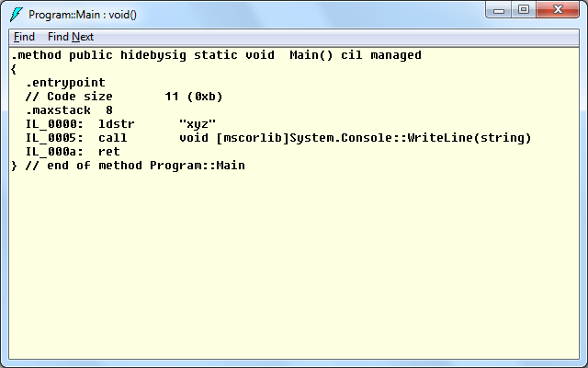Minimize the Program::Main window

point(501,10)
